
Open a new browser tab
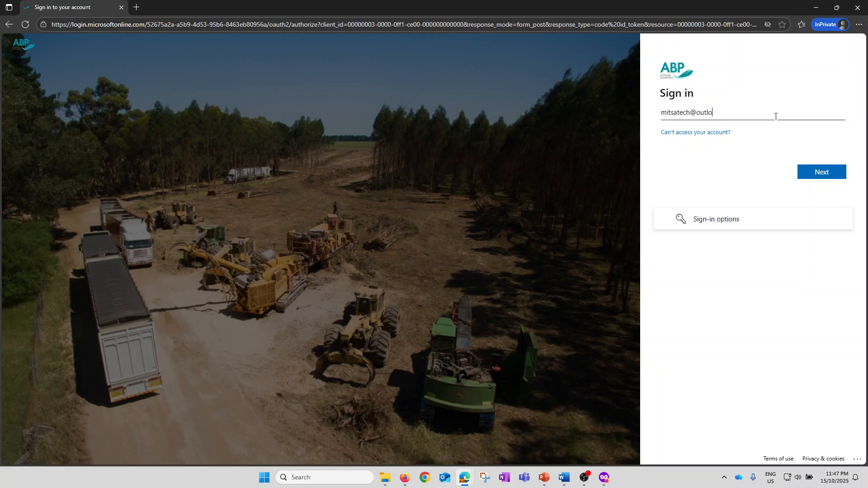pos(136,7)
